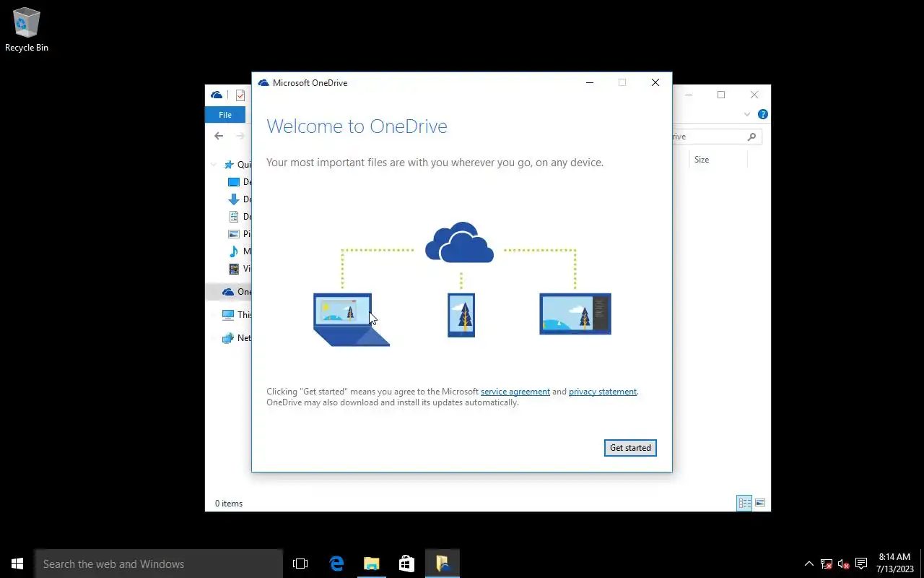Select the Desktop folder icon in sidebar
Viewport: 924px width, 578px height.
[233, 182]
